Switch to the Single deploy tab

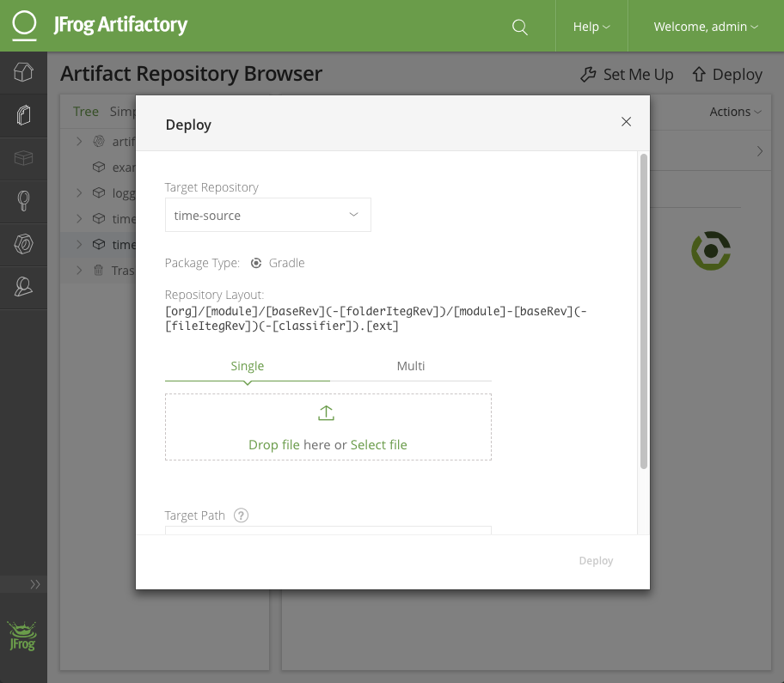(247, 366)
